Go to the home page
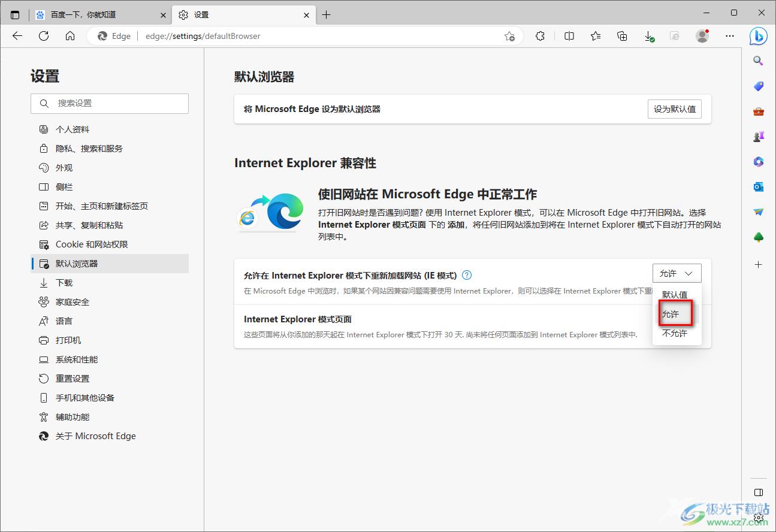Viewport: 776px width, 532px height. (70, 36)
